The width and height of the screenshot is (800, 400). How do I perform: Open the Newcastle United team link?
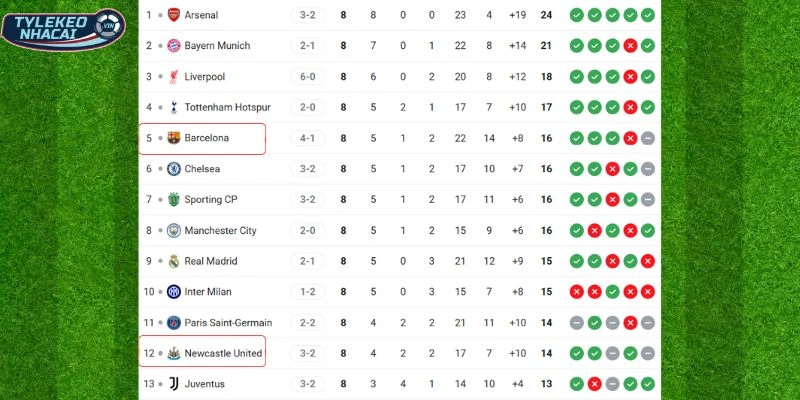pos(223,353)
